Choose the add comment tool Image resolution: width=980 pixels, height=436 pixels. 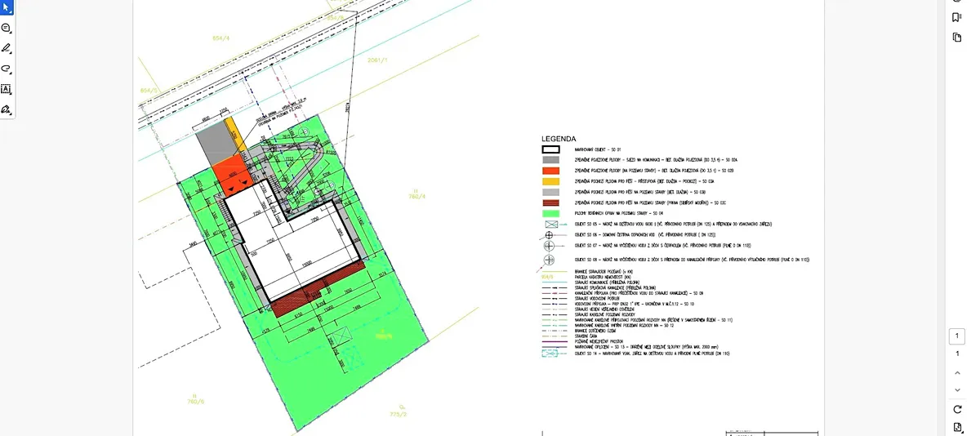pos(6,28)
